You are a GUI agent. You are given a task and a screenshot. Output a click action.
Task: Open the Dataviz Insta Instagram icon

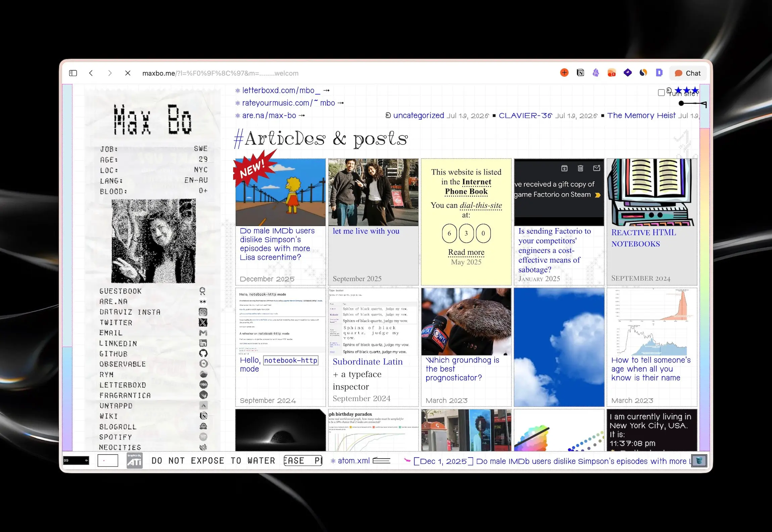[203, 312]
